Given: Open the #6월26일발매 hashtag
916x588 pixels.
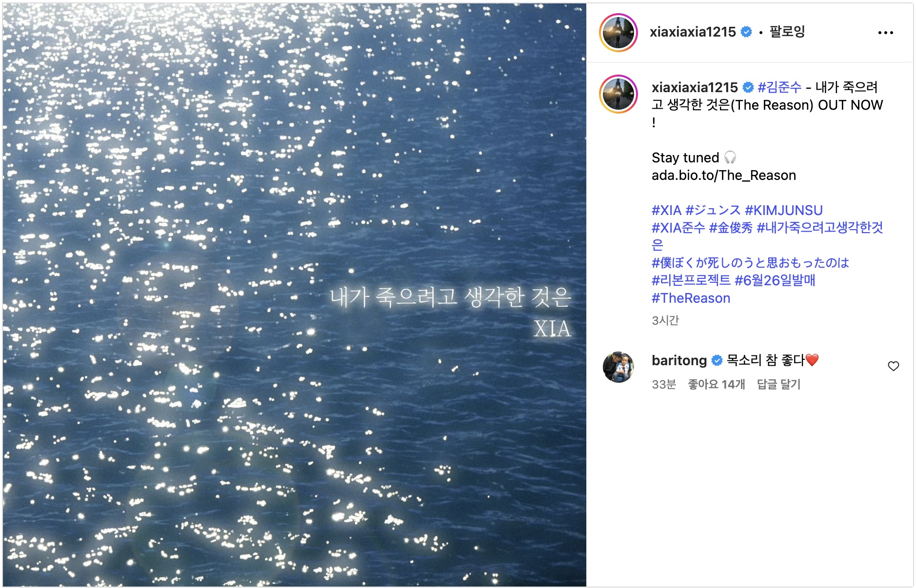Looking at the screenshot, I should click(x=775, y=280).
